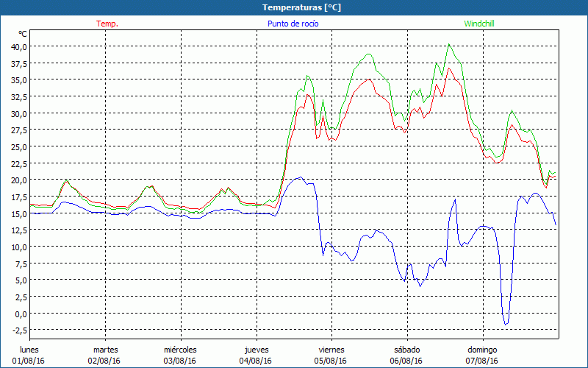
Task: Click the red Temp. legend label
Action: click(107, 24)
